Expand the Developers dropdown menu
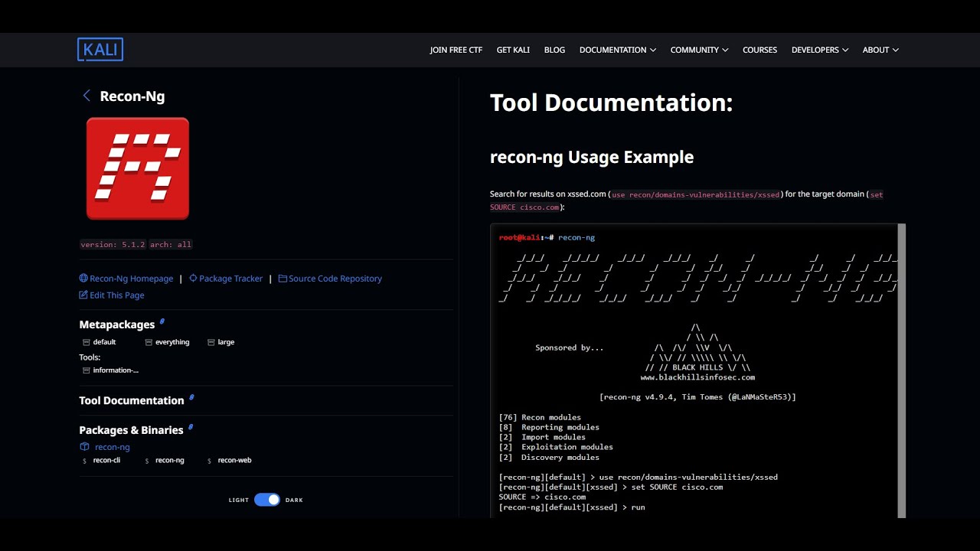 tap(820, 50)
